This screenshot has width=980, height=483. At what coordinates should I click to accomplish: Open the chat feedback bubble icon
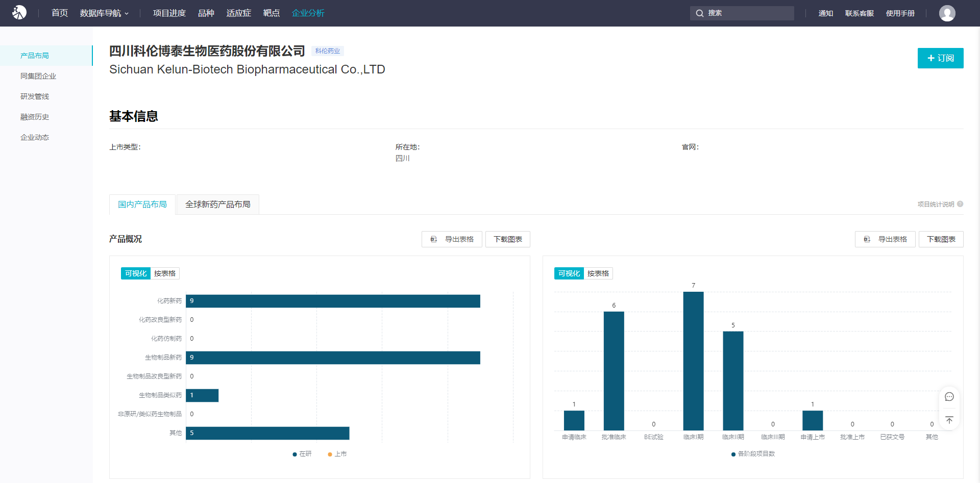(x=949, y=397)
